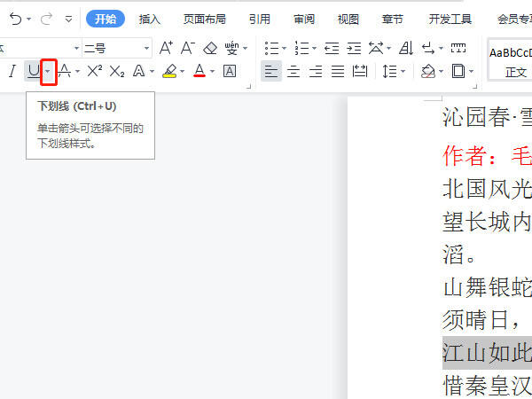The image size is (532, 399).
Task: Click the numbered list icon
Action: coord(302,48)
